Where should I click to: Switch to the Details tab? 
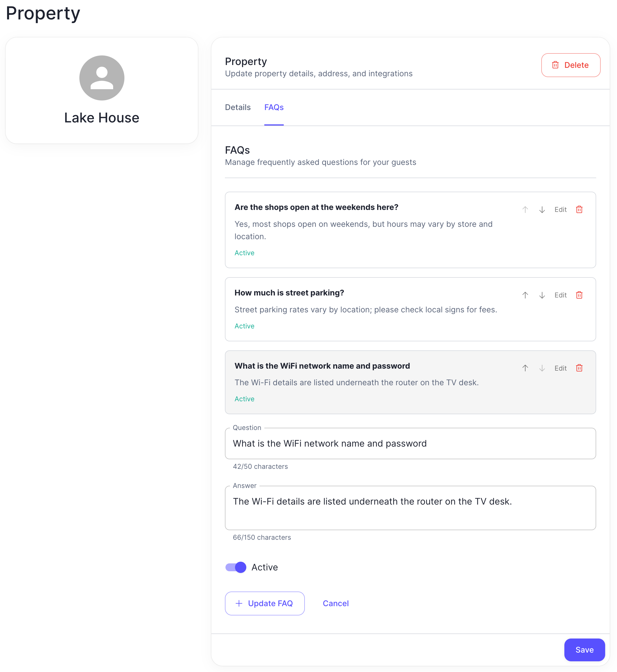pos(237,107)
